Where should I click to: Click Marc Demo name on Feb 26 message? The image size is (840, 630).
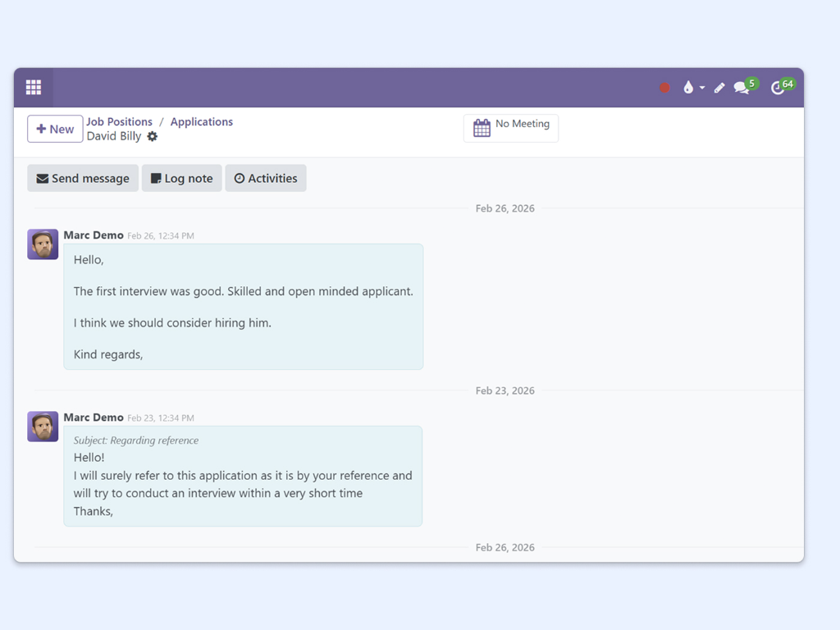point(94,235)
